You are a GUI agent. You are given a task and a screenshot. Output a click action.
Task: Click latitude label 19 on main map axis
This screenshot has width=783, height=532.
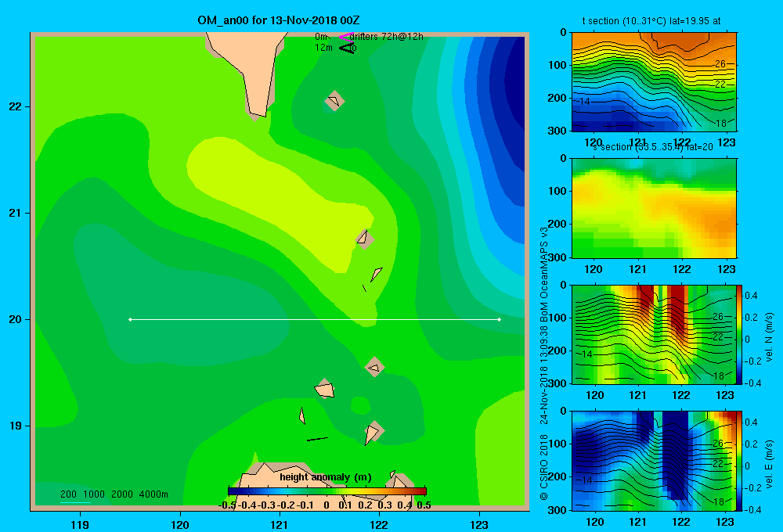click(x=15, y=426)
